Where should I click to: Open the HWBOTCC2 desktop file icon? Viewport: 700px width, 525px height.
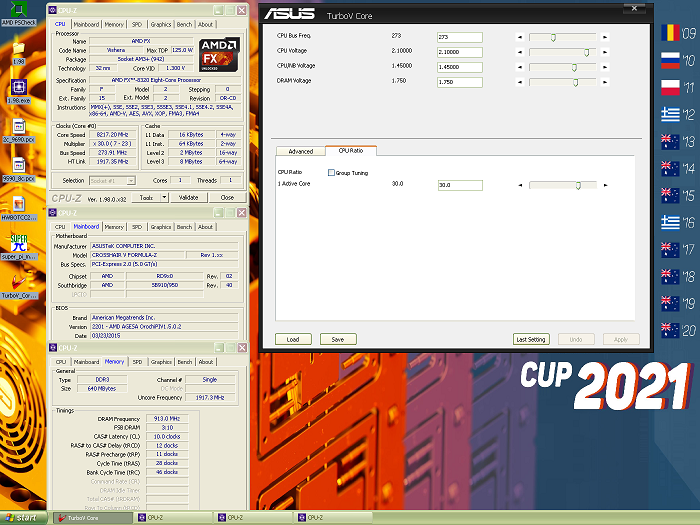[x=19, y=208]
